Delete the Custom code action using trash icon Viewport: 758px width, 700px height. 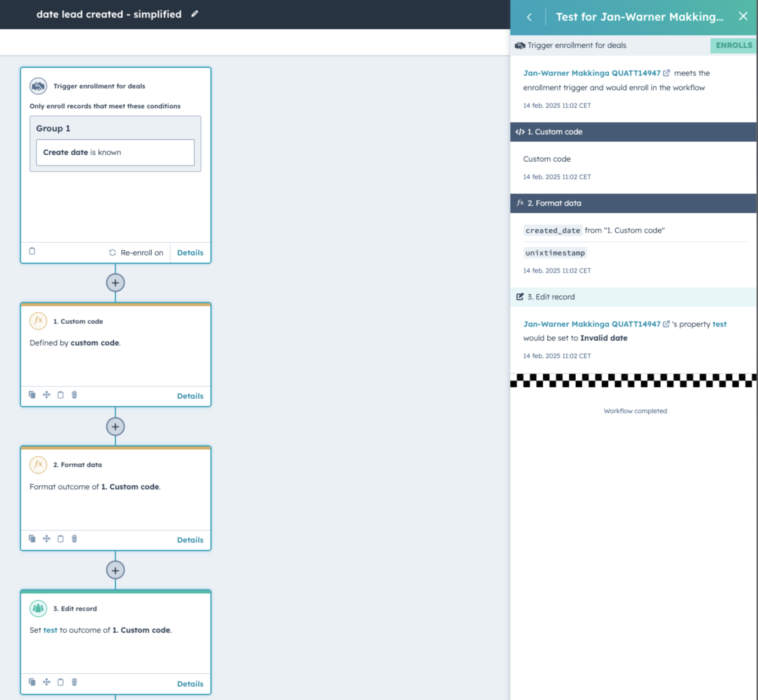coord(75,395)
